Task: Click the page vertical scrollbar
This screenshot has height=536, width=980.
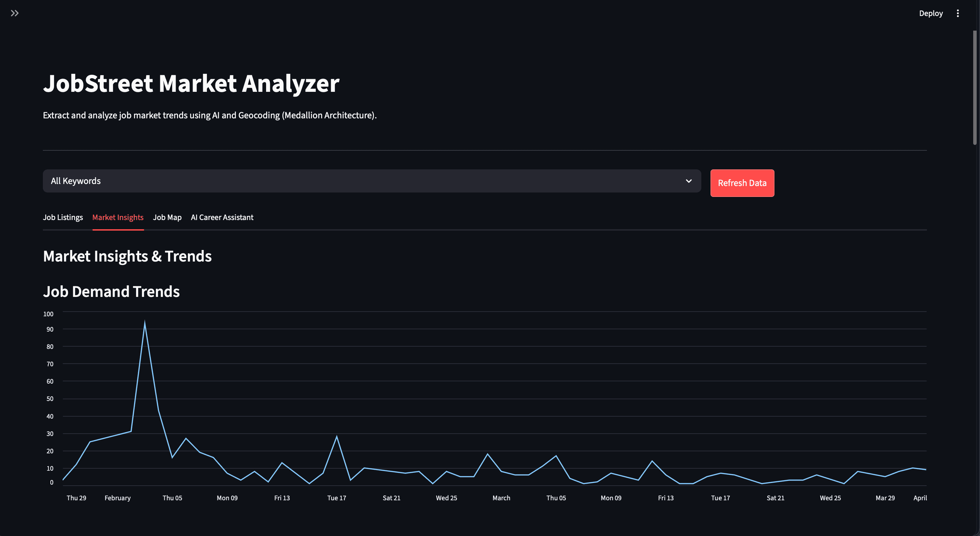Action: [975, 87]
